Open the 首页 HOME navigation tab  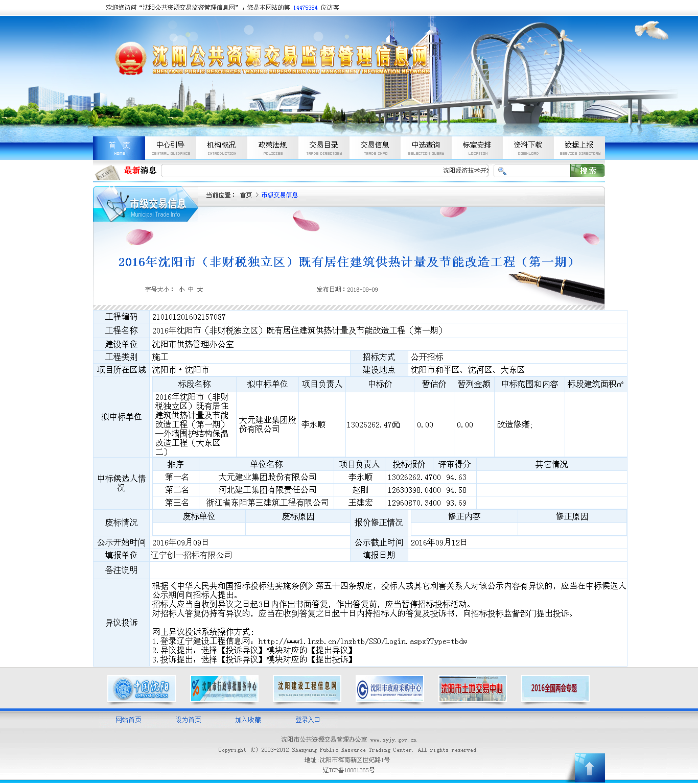[x=119, y=148]
